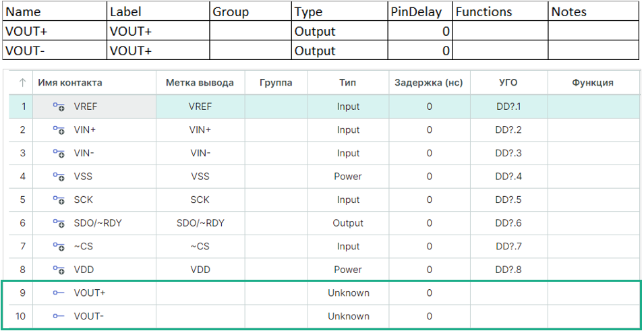Sort rows using the up-arrow column header
The width and height of the screenshot is (644, 333).
(x=22, y=83)
